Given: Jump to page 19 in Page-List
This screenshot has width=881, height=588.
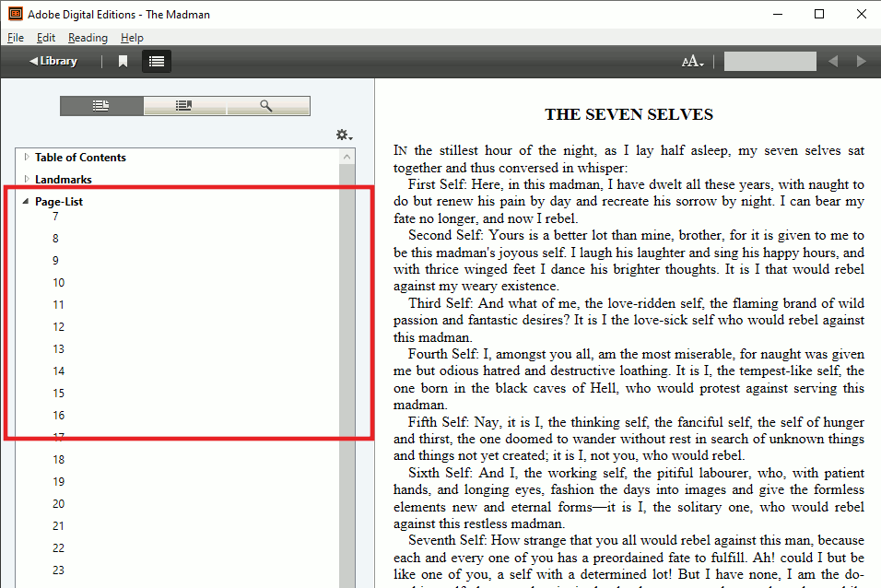Looking at the screenshot, I should coord(58,482).
